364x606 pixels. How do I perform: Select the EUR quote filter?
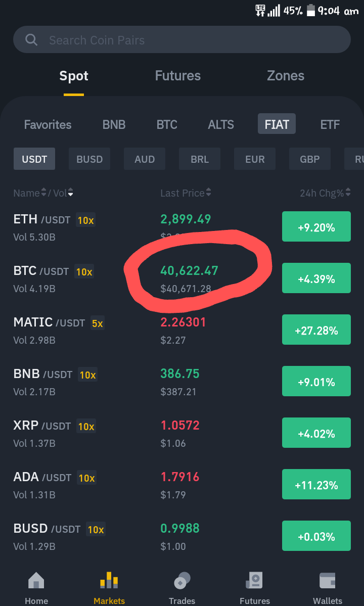[x=255, y=159]
